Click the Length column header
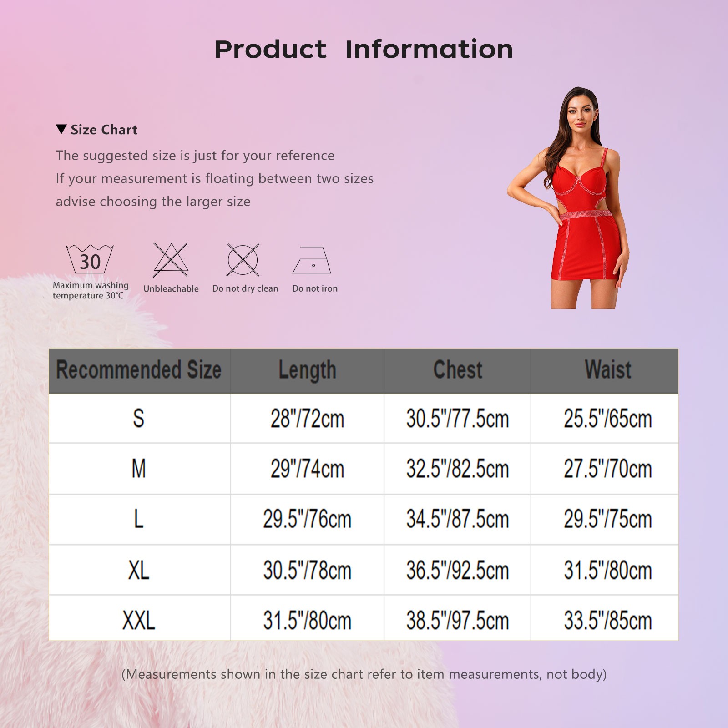The image size is (728, 728). [307, 370]
